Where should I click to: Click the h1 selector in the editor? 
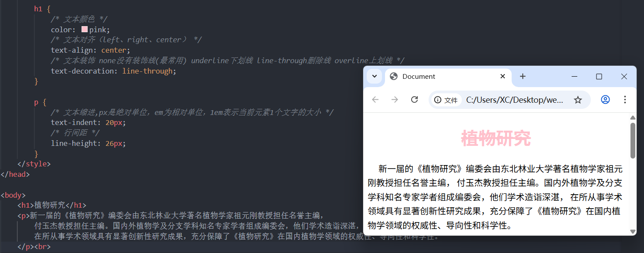point(38,9)
